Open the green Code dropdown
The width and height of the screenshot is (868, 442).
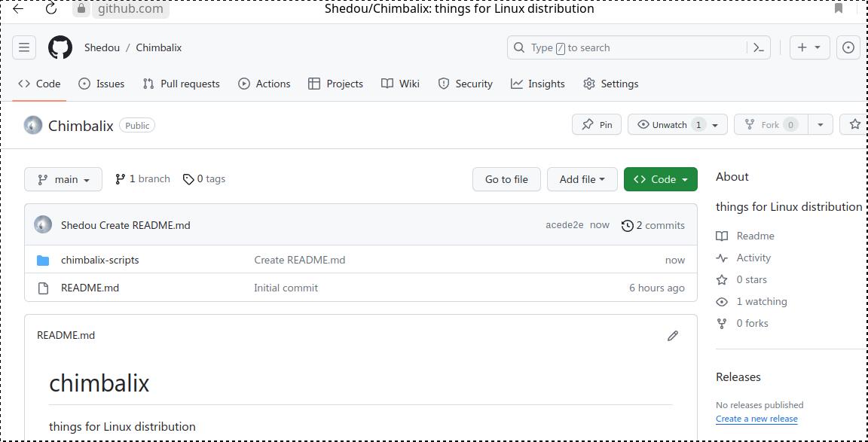[x=660, y=179]
